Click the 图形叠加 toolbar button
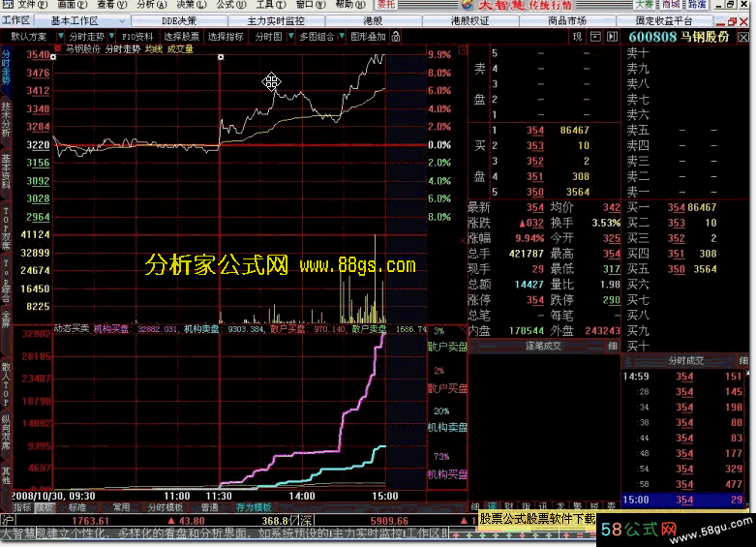 368,37
